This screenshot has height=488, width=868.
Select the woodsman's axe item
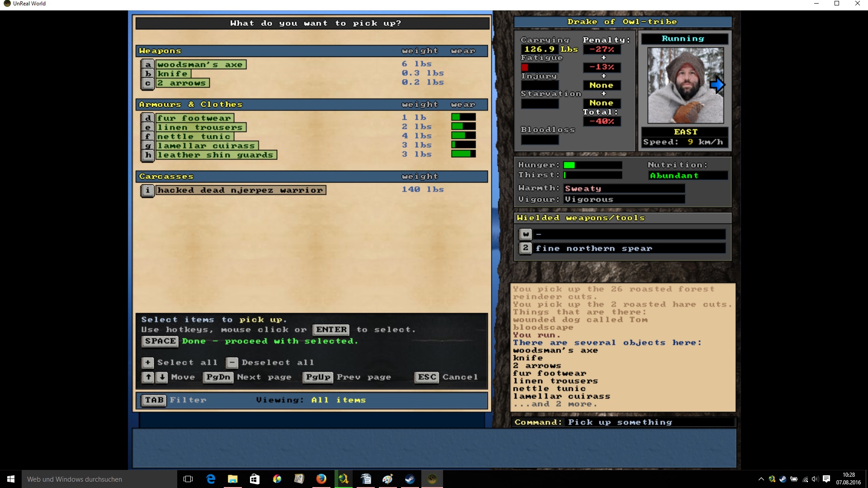[x=201, y=65]
